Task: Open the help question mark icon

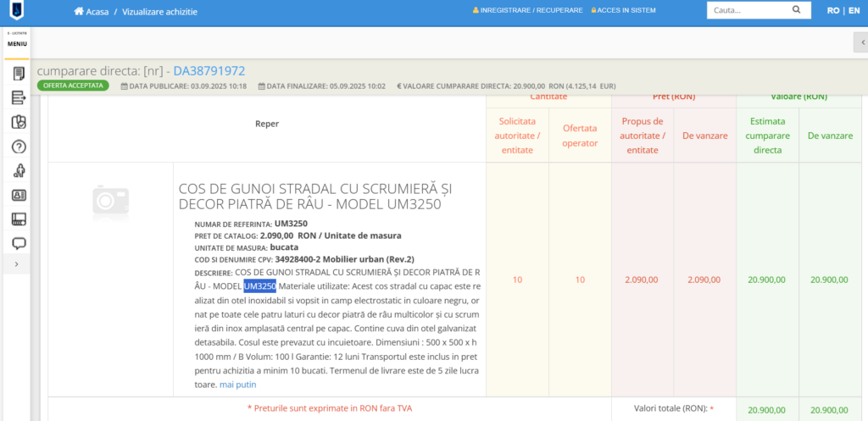Action: pyautogui.click(x=18, y=147)
